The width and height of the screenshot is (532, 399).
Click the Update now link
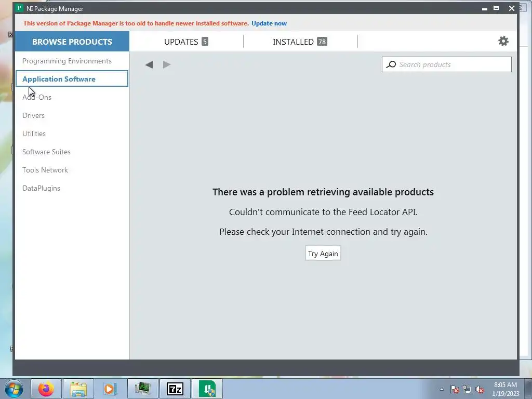(x=269, y=23)
